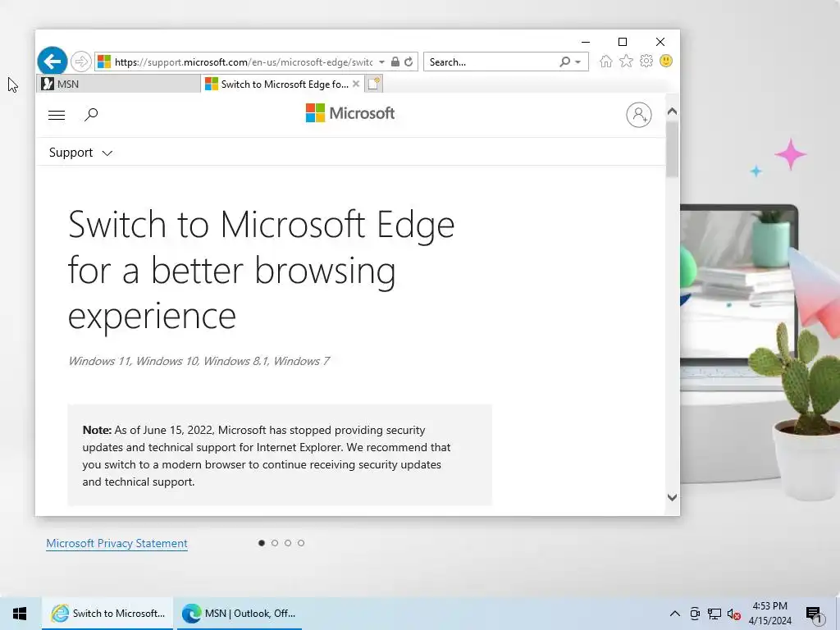Click the Note paragraph about June 15, 2022
840x630 pixels.
click(267, 455)
